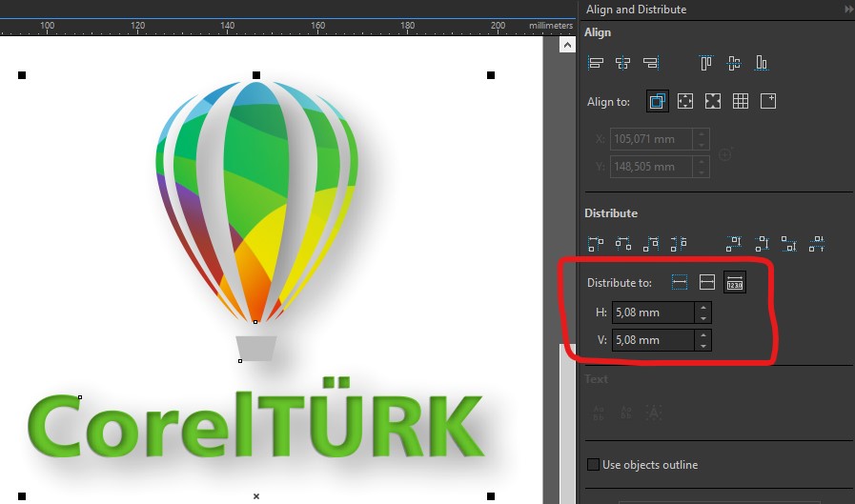Click the Align left icon
855x504 pixels.
pyautogui.click(x=596, y=63)
